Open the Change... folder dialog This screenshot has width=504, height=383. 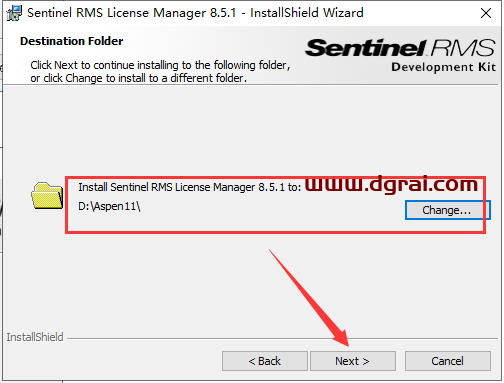[447, 210]
